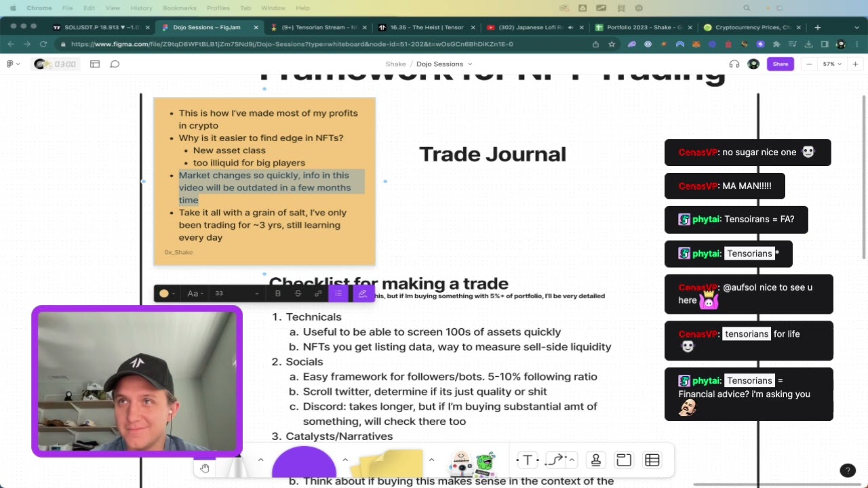Screen dimensions: 868x488
Task: Click the '1. Technicals' list item
Action: click(x=307, y=317)
